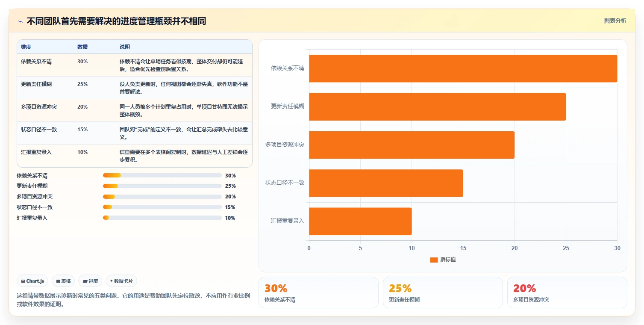Screen dimensions: 644x325
Task: Click the lightning icon beside the page title
Action: point(20,21)
